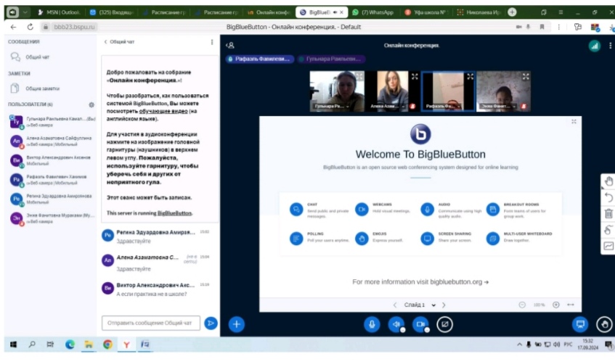Switch to the WhatsApp browser tab
615x364 pixels.
(x=375, y=12)
